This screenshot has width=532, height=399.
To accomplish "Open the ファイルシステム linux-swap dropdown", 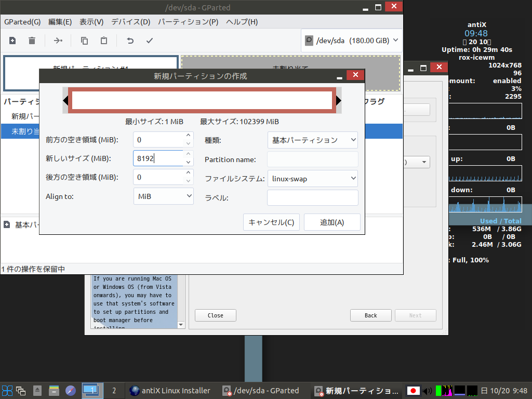I will click(312, 179).
